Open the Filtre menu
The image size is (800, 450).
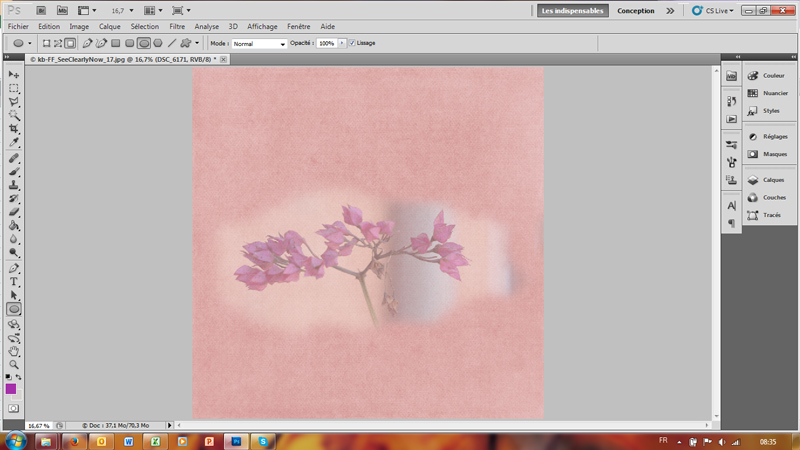pyautogui.click(x=177, y=27)
